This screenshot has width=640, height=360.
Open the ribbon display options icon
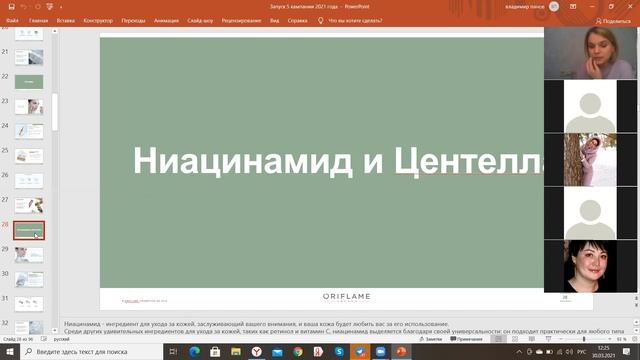[x=573, y=7]
